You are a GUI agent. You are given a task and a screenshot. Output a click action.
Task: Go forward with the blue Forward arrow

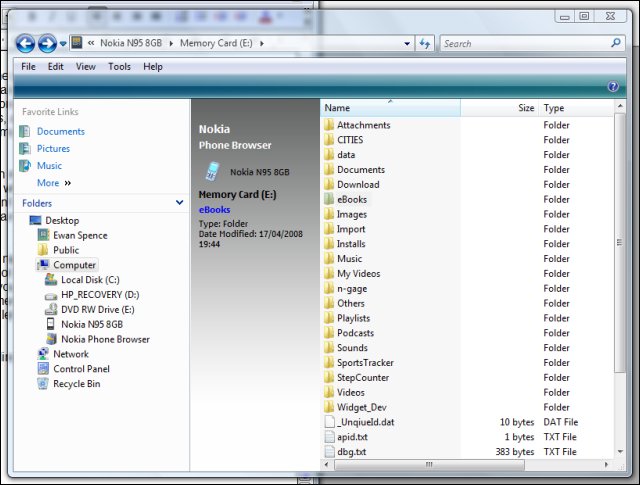(x=47, y=43)
